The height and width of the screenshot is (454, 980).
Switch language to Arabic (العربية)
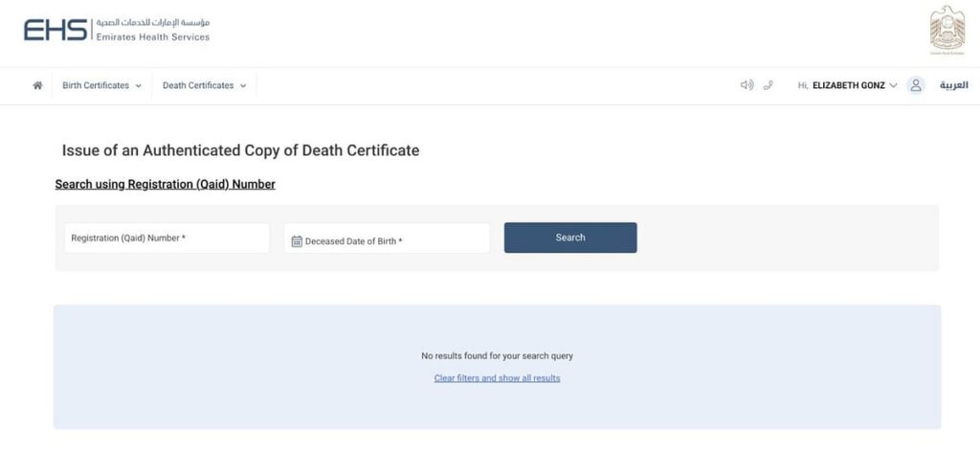pyautogui.click(x=953, y=85)
